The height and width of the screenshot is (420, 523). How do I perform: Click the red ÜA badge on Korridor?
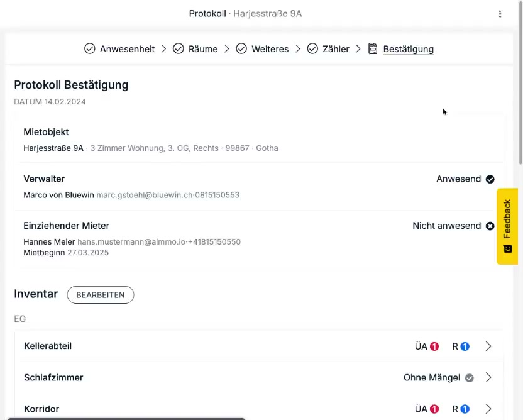tap(434, 409)
